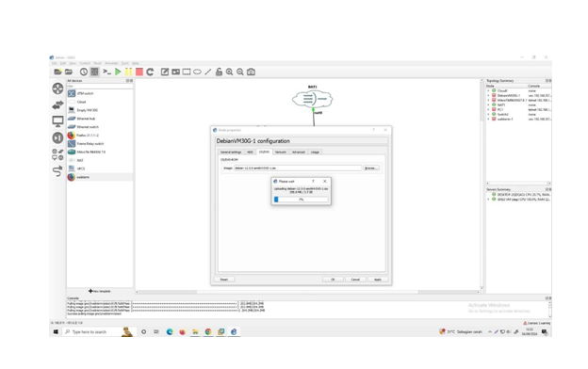
Task: Click the device filter input field
Action: [x=100, y=87]
